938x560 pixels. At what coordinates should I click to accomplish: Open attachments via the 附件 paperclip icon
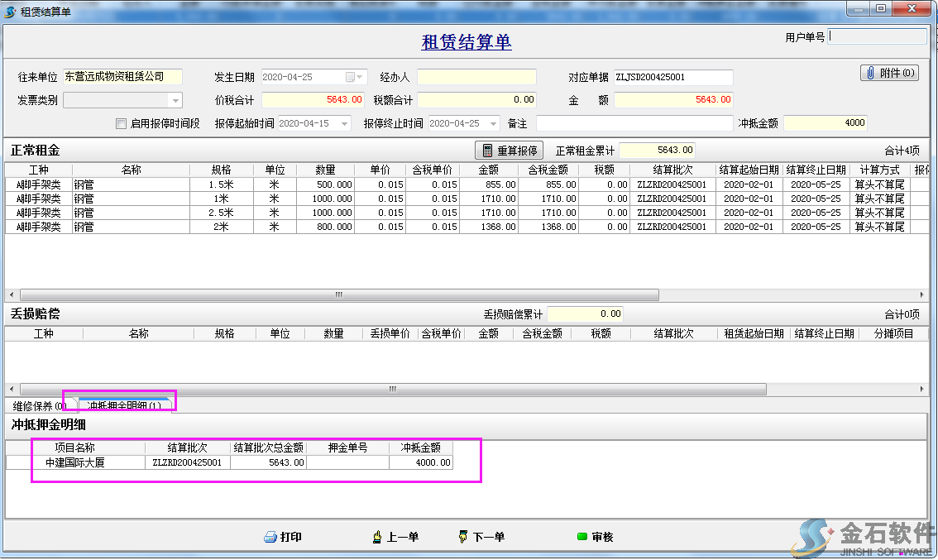[870, 73]
